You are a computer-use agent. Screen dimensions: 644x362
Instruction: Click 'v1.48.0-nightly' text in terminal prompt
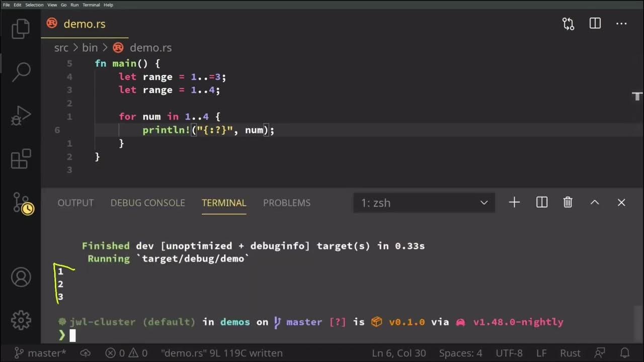click(x=518, y=322)
